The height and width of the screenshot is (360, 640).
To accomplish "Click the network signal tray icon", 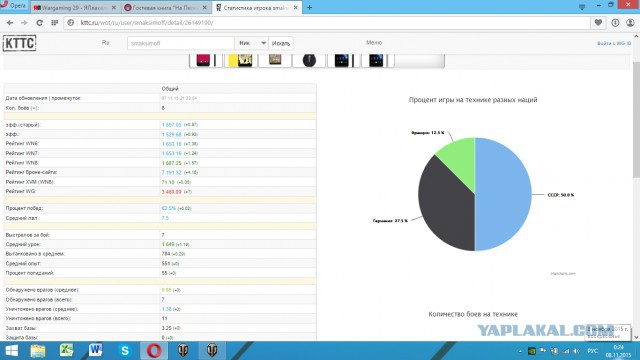I will tap(566, 351).
